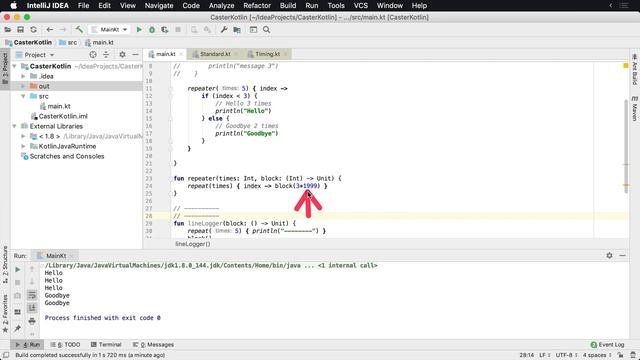The height and width of the screenshot is (360, 640).
Task: Open the Messages tool window
Action: (153, 345)
